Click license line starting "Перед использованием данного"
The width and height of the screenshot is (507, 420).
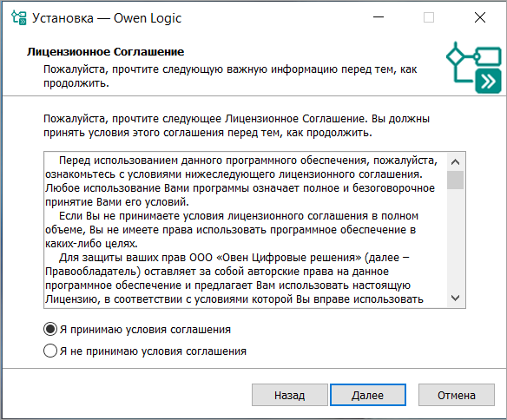248,161
